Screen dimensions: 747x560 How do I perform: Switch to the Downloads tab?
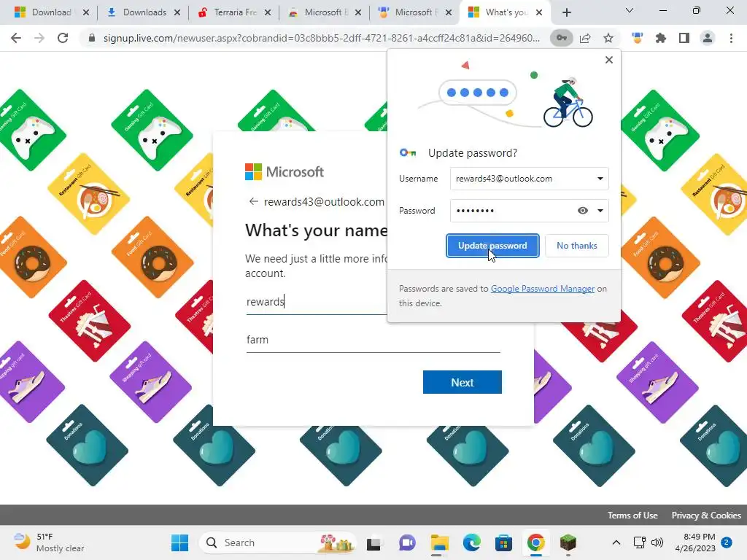pos(145,12)
